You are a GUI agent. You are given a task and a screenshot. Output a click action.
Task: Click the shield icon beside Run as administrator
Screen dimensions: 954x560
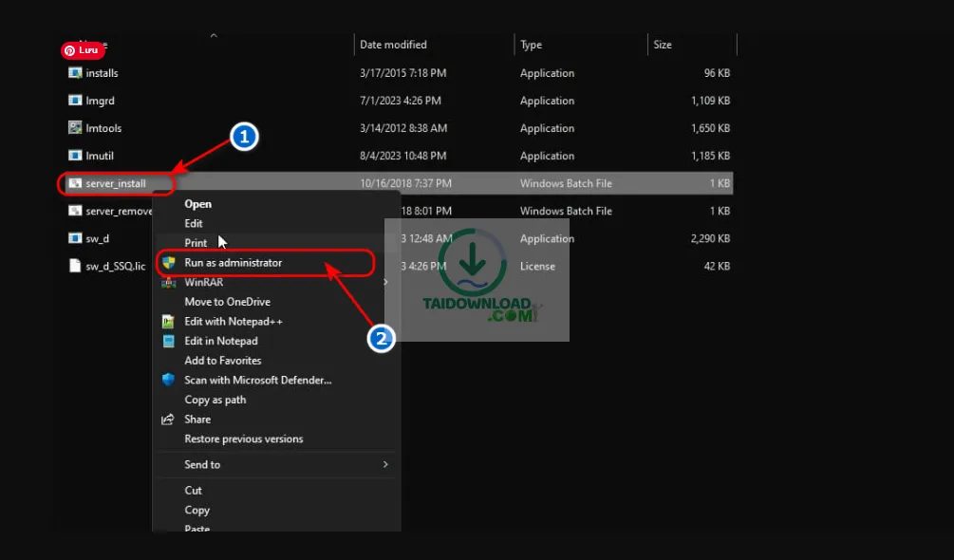[169, 263]
